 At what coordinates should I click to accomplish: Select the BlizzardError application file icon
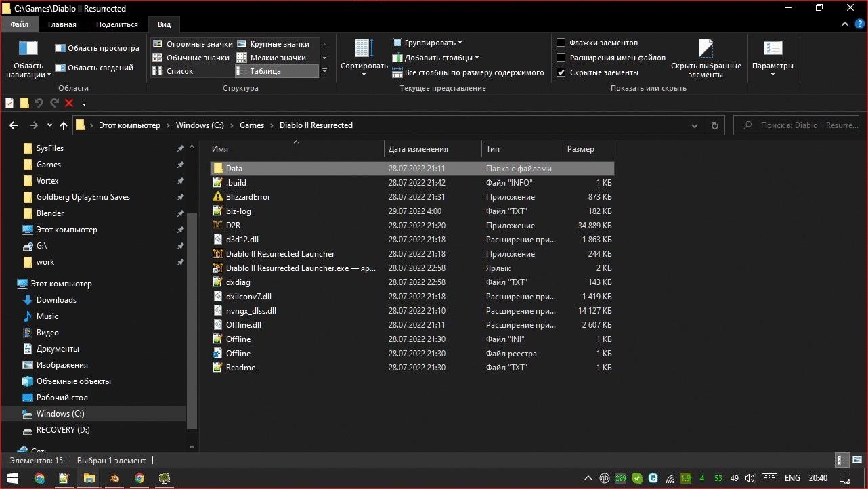coord(217,197)
